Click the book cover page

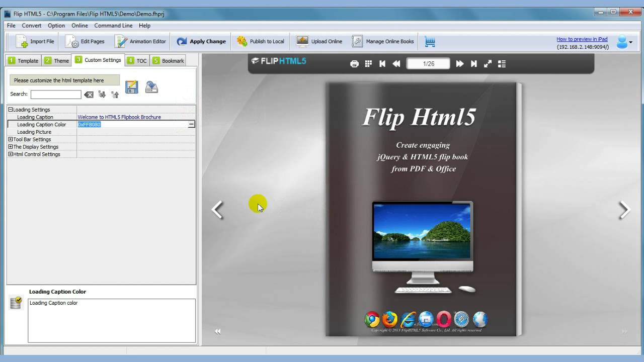(x=421, y=209)
